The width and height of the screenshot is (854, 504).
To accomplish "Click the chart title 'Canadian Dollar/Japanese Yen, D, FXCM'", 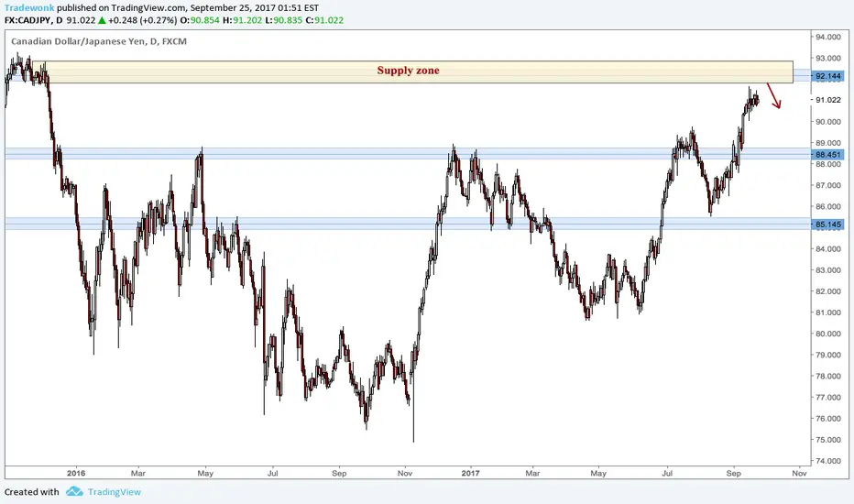I will (x=99, y=41).
